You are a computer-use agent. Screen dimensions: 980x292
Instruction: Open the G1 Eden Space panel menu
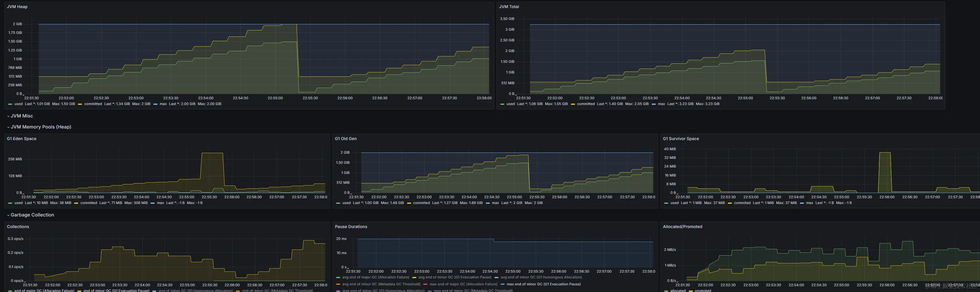(22, 139)
